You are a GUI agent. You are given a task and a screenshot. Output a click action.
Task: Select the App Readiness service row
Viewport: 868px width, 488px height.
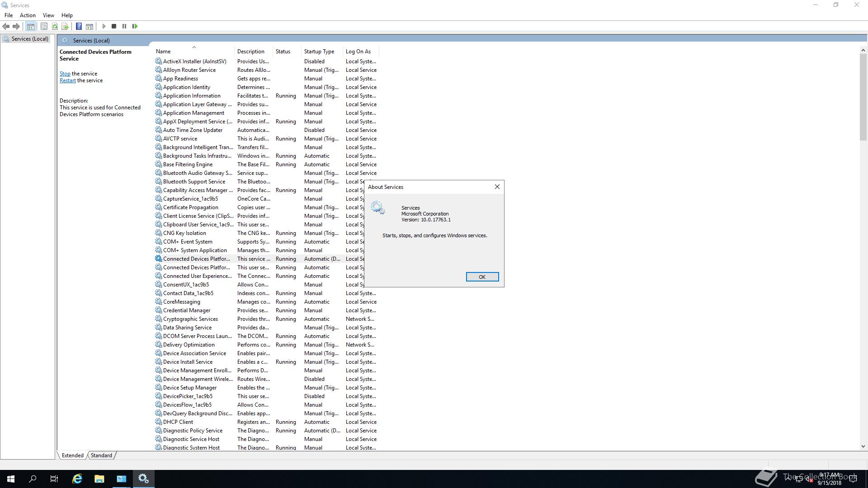[x=266, y=79]
